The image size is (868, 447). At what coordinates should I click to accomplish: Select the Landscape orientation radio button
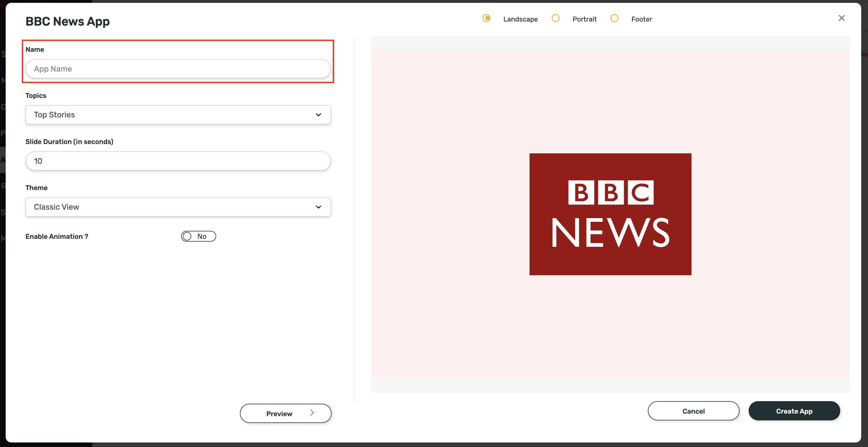(486, 18)
